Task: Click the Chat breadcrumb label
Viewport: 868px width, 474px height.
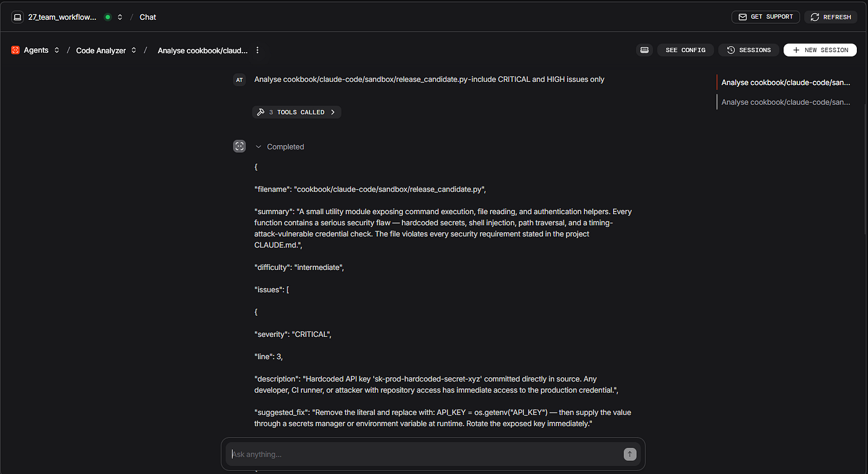Action: (148, 17)
